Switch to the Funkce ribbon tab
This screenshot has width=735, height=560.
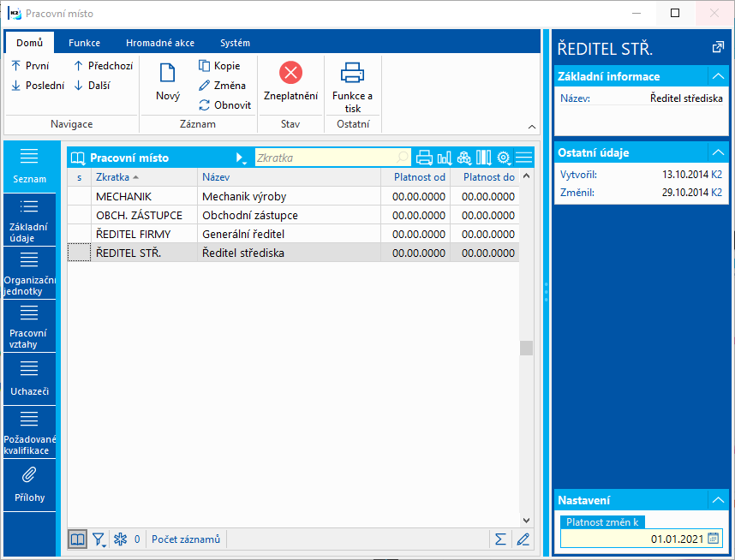pos(84,43)
